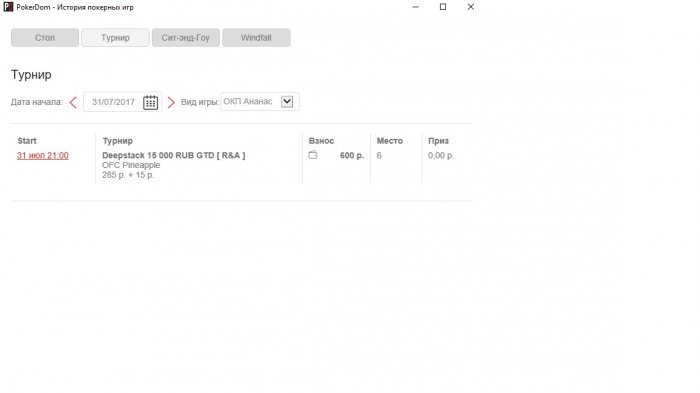Click the Взнос column header
Image resolution: width=700 pixels, height=393 pixels.
tap(321, 141)
